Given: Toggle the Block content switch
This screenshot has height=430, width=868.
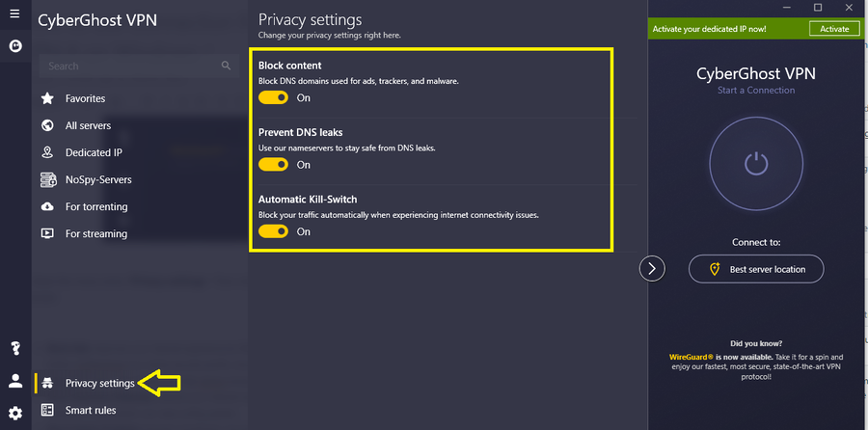Looking at the screenshot, I should click(274, 97).
